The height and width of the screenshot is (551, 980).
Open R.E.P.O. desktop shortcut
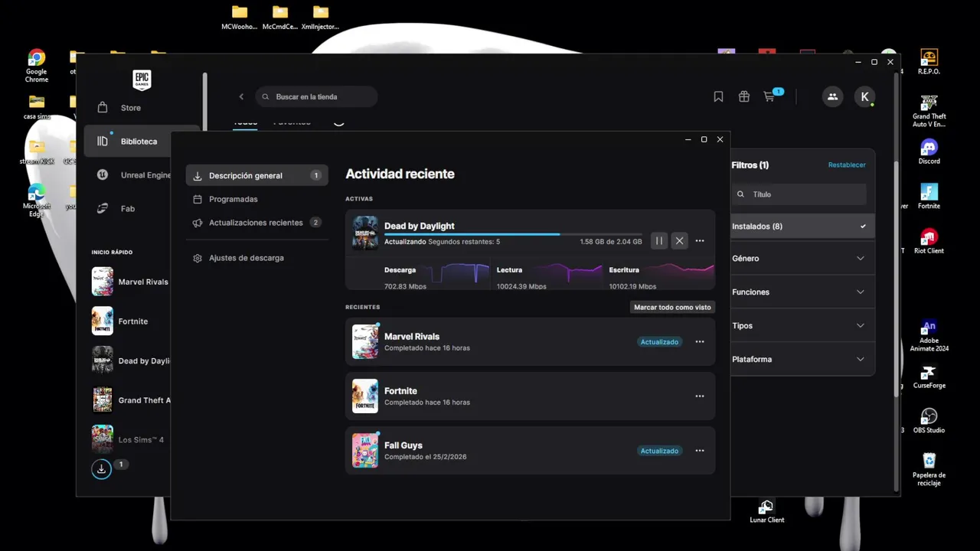(929, 62)
